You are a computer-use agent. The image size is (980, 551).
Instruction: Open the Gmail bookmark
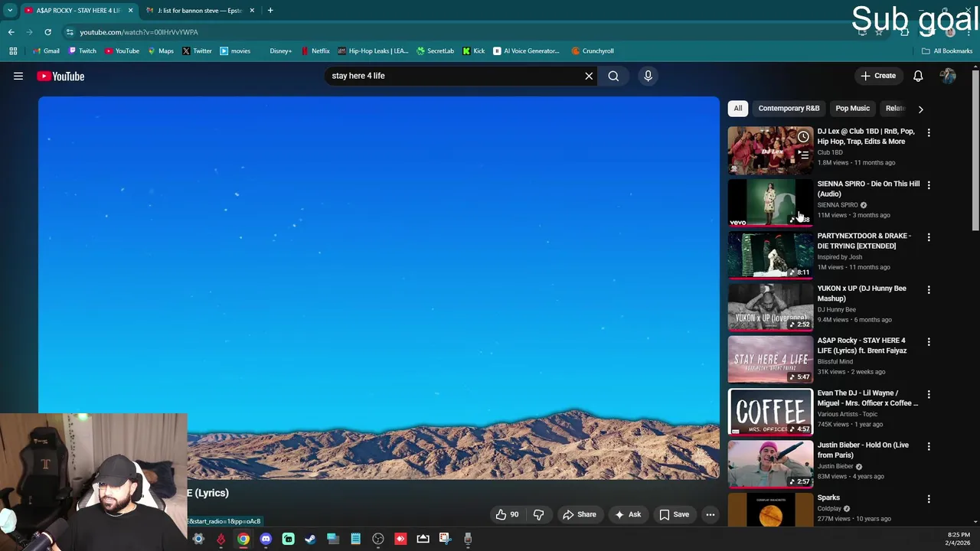[46, 51]
